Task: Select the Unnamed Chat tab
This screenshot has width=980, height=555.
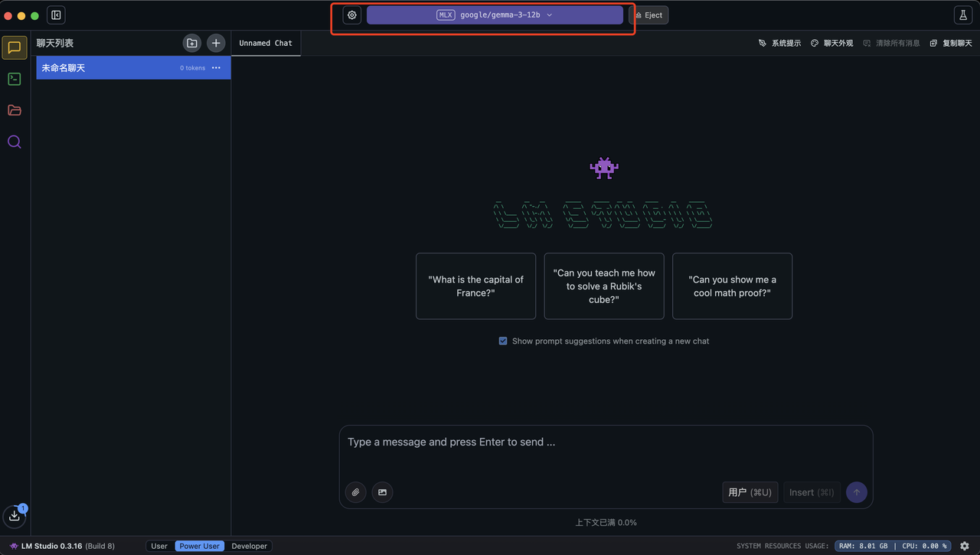Action: click(x=266, y=43)
